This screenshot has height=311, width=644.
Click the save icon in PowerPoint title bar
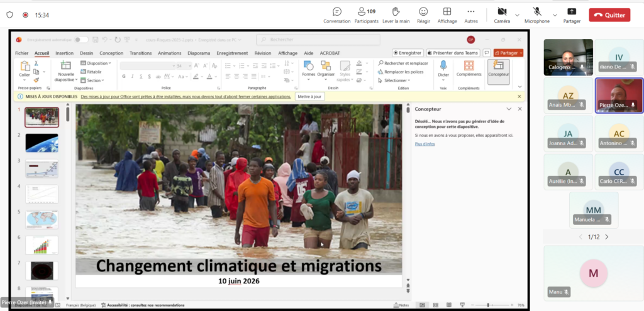pos(96,40)
